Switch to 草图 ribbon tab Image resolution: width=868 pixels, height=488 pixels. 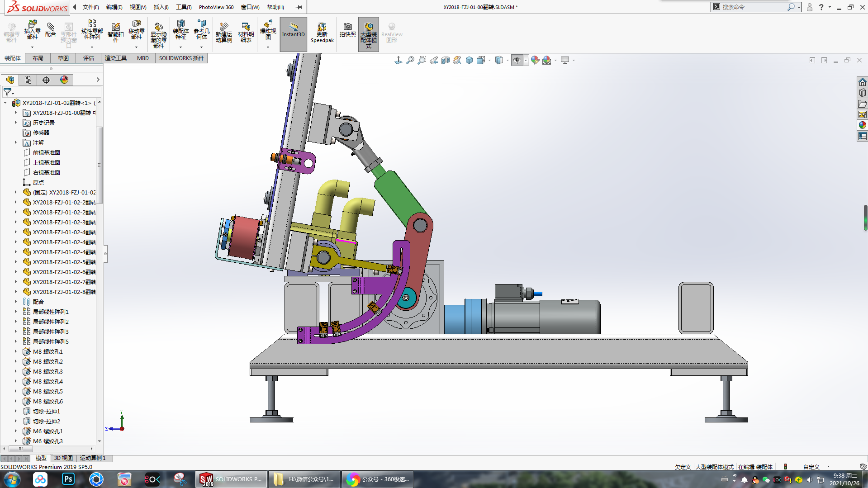click(63, 58)
